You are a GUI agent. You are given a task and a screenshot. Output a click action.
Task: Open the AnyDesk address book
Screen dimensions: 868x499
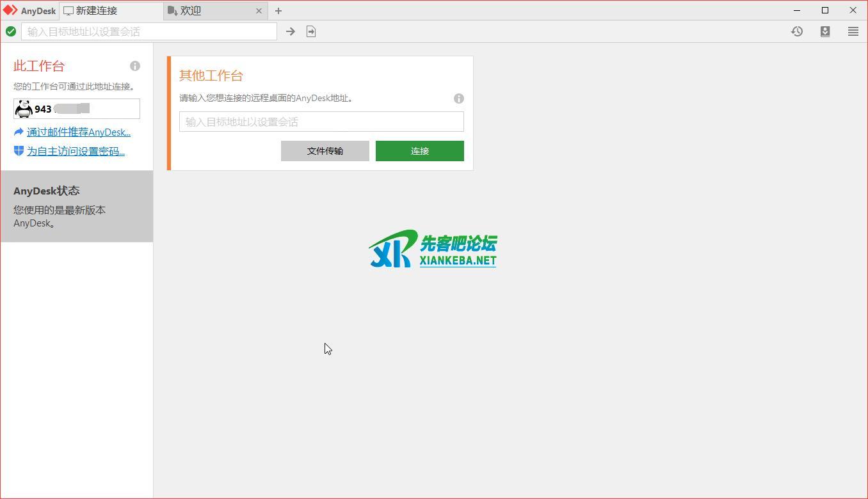[x=825, y=31]
